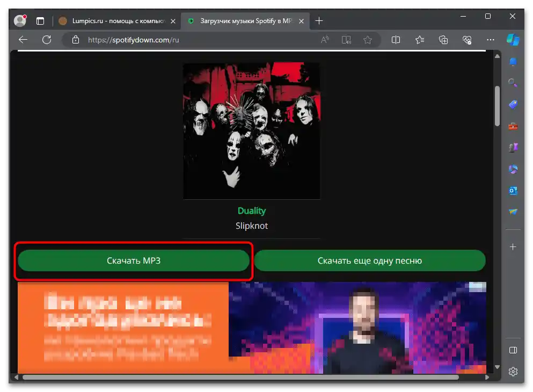
Task: Activate the Read aloud icon
Action: [x=325, y=40]
